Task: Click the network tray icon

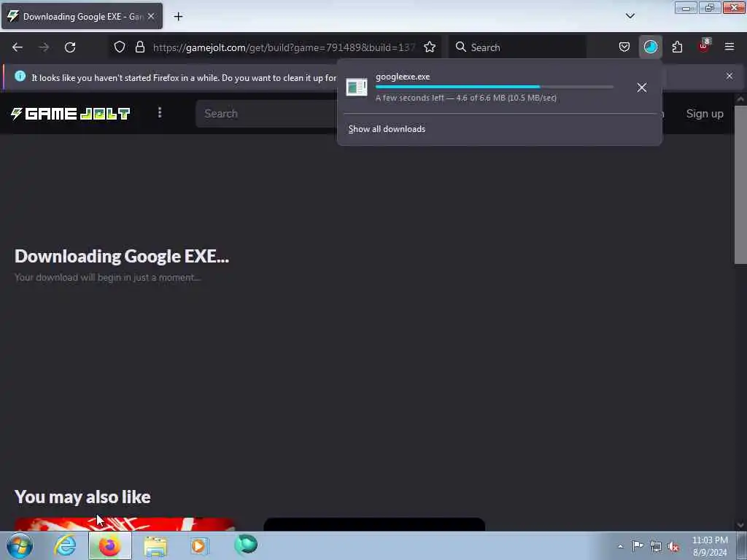Action: [656, 546]
